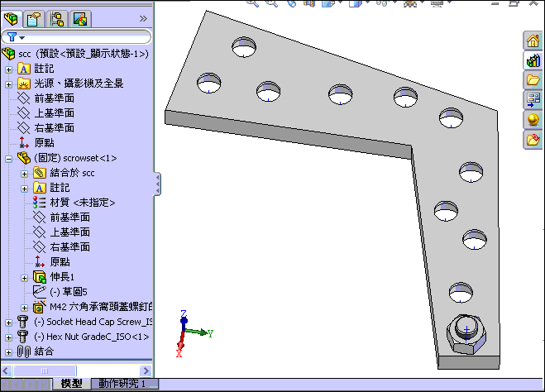Select the top-level 原點 origin icon
545x392 pixels.
pyautogui.click(x=24, y=142)
